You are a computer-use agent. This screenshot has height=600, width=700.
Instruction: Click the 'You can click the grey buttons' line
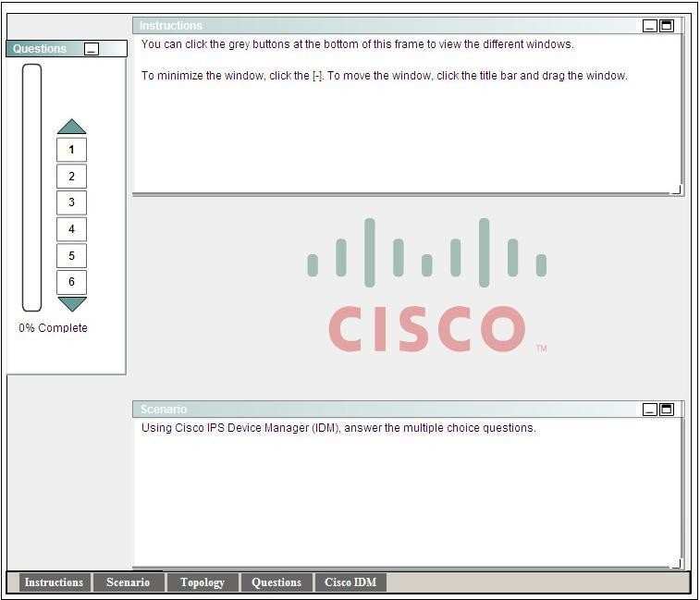(x=358, y=44)
